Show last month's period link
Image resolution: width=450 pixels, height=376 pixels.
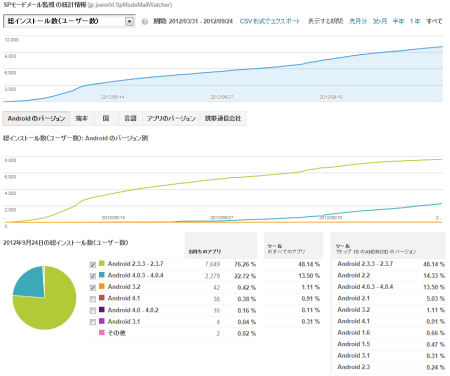pyautogui.click(x=358, y=21)
